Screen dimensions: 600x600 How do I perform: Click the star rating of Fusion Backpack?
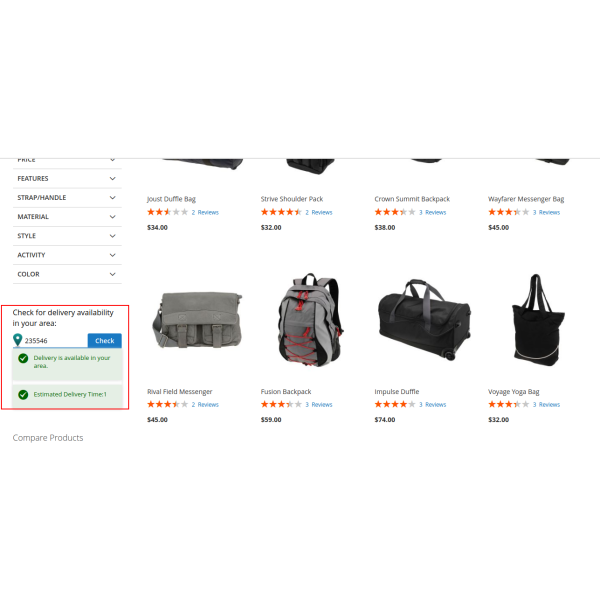[281, 404]
